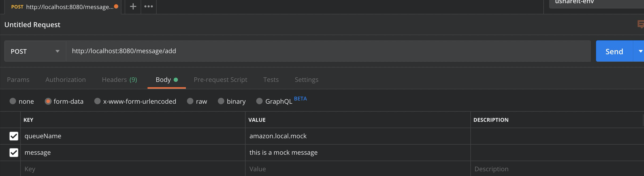The width and height of the screenshot is (644, 176).
Task: Open the POST method dropdown
Action: (35, 51)
